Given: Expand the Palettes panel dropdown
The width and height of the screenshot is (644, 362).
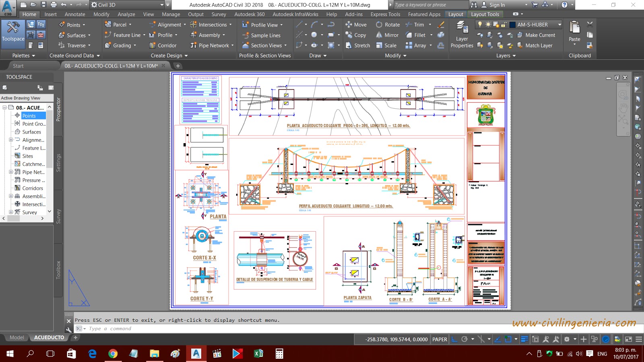Looking at the screenshot, I should (x=24, y=56).
